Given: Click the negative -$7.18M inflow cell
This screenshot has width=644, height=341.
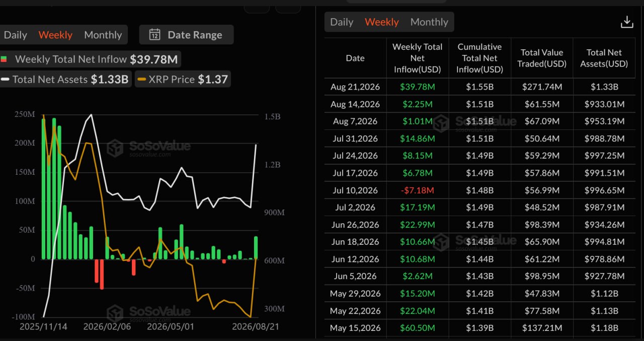Looking at the screenshot, I should (418, 190).
